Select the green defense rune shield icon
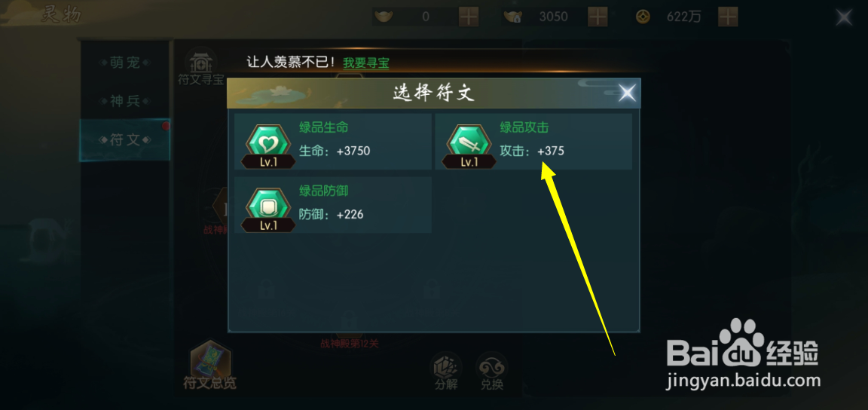868x410 pixels. click(268, 209)
